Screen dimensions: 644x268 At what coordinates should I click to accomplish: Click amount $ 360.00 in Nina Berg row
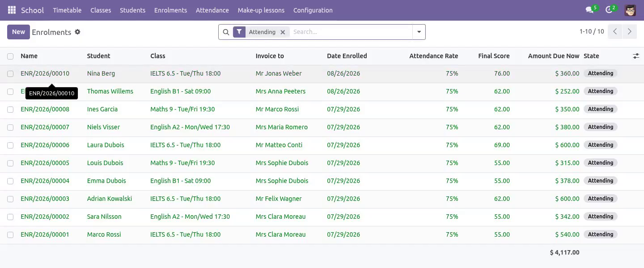567,73
